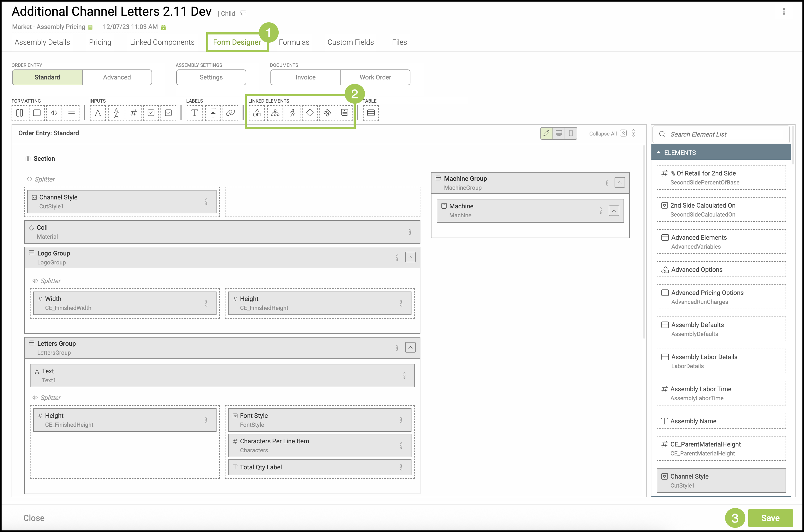Viewport: 804px width, 532px height.
Task: Click the link label icon
Action: tap(230, 113)
